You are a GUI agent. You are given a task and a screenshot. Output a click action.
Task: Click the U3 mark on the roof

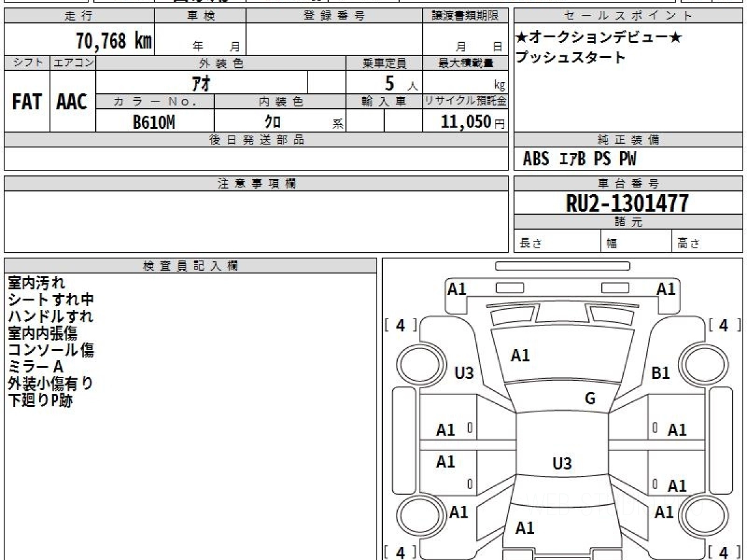562,464
